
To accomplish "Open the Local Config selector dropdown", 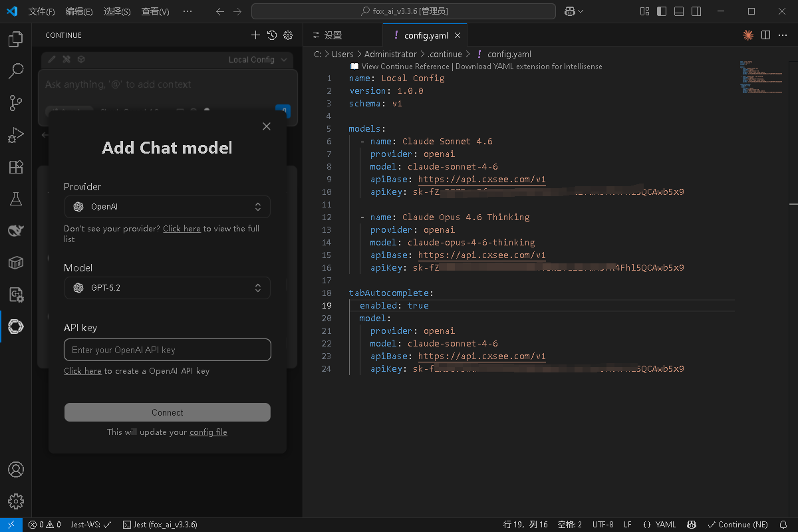I will pos(257,60).
